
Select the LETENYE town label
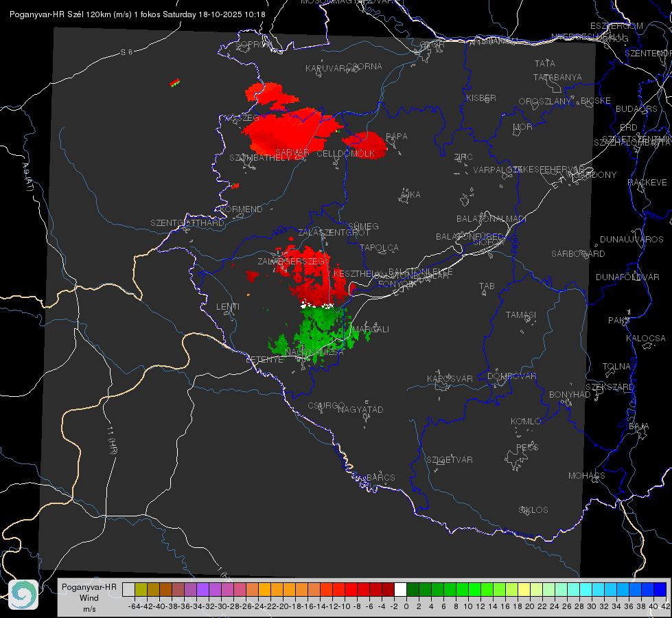tap(264, 360)
